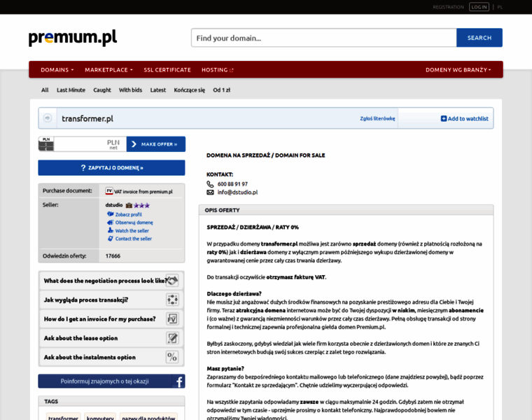Click the FV invoice help icon

[x=172, y=319]
